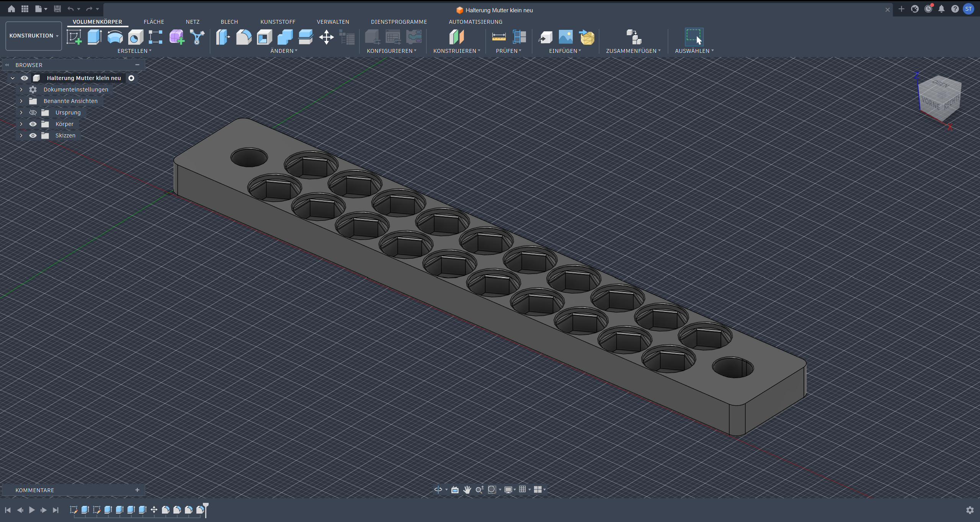Select the Create Sketch tool
This screenshot has height=522, width=980.
74,37
